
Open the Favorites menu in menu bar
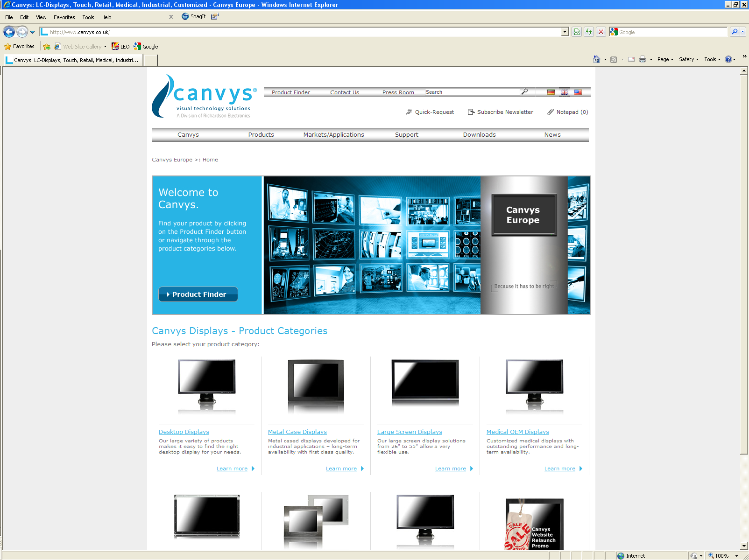[64, 17]
